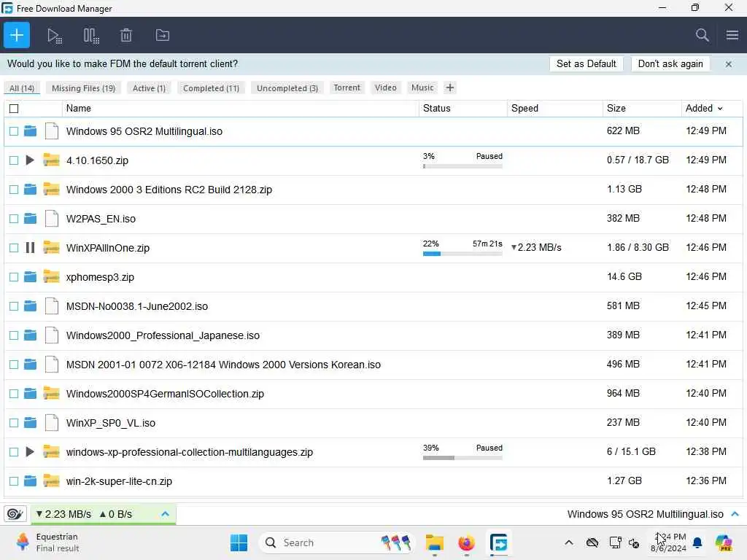The height and width of the screenshot is (560, 747).
Task: Click the zip folder icon of xphomesp3.zip
Action: [x=52, y=276]
